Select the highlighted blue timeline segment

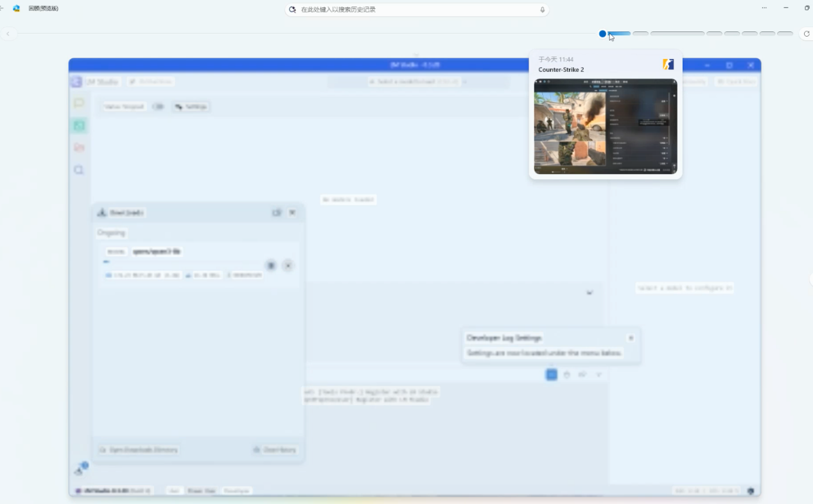coord(619,33)
